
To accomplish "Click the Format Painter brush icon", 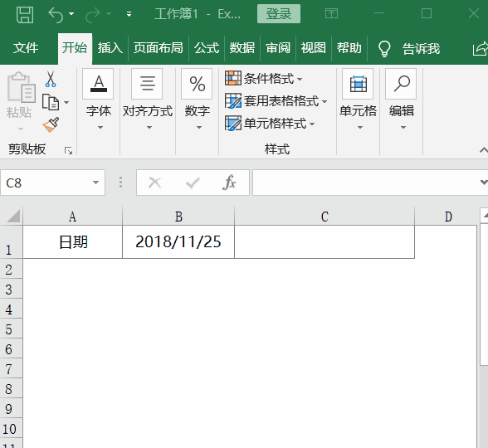I will 51,124.
